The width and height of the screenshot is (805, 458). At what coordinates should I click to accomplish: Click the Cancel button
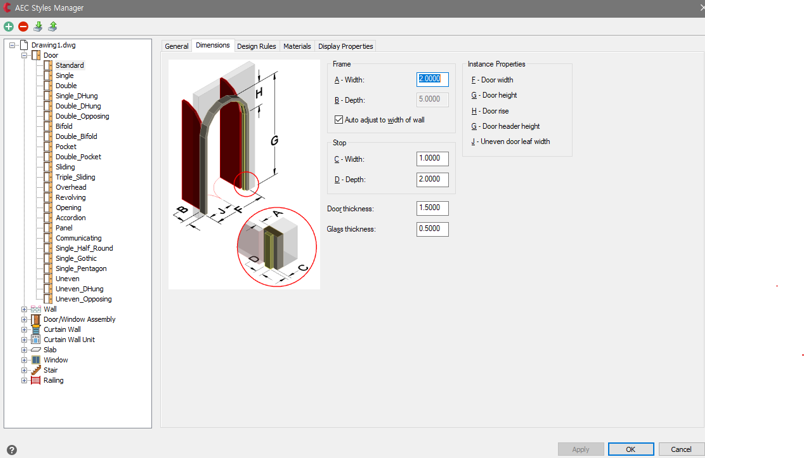coord(681,449)
